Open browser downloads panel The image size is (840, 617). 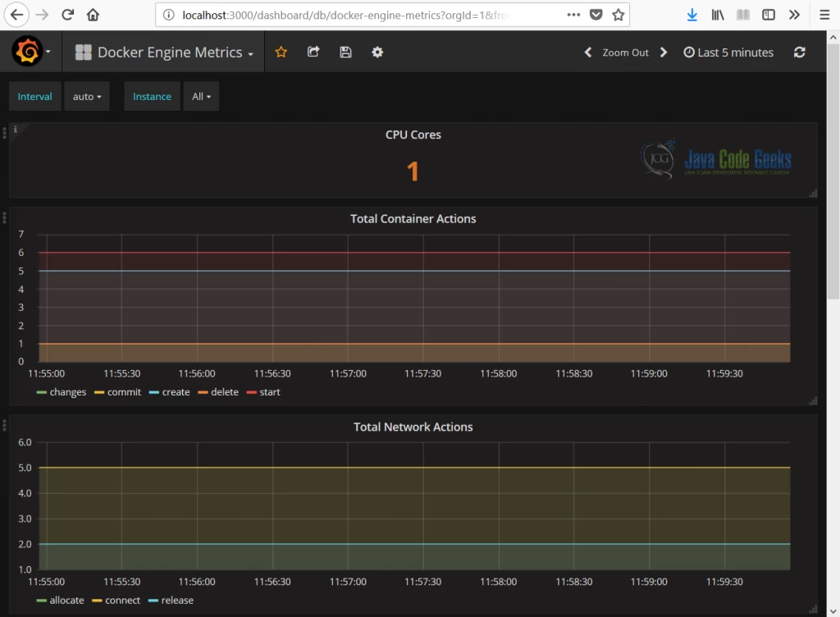[x=692, y=15]
